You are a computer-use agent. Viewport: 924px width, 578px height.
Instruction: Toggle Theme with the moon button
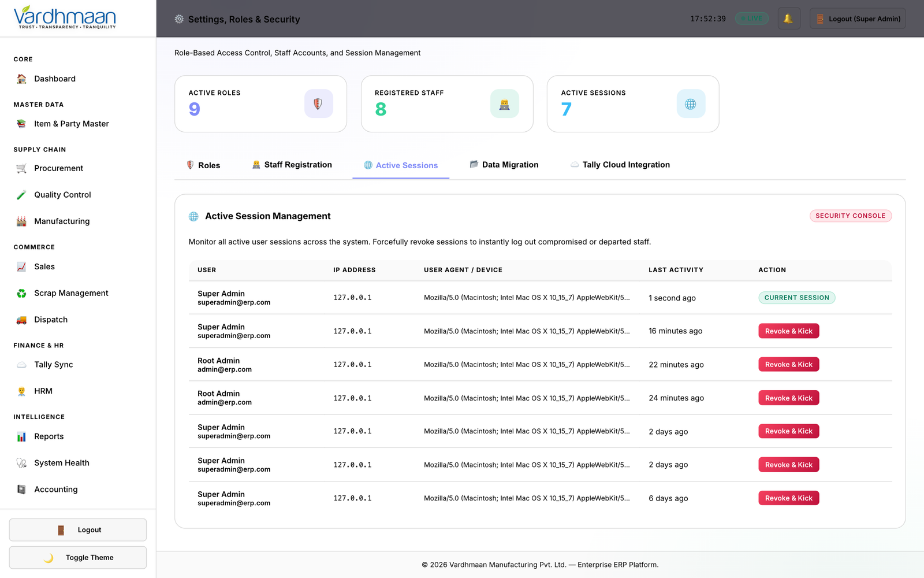78,558
